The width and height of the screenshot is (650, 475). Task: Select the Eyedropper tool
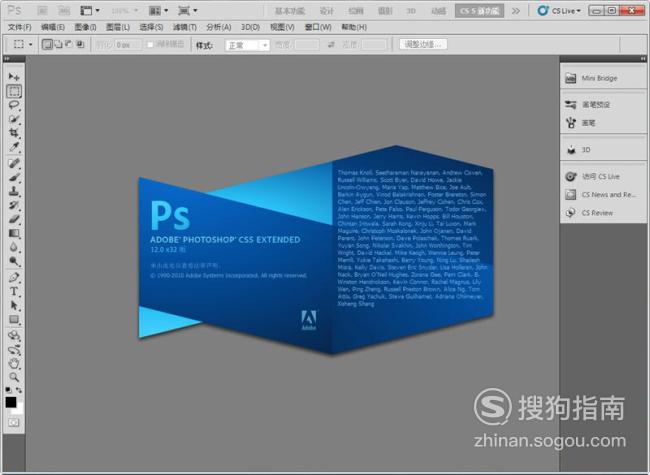pyautogui.click(x=14, y=146)
